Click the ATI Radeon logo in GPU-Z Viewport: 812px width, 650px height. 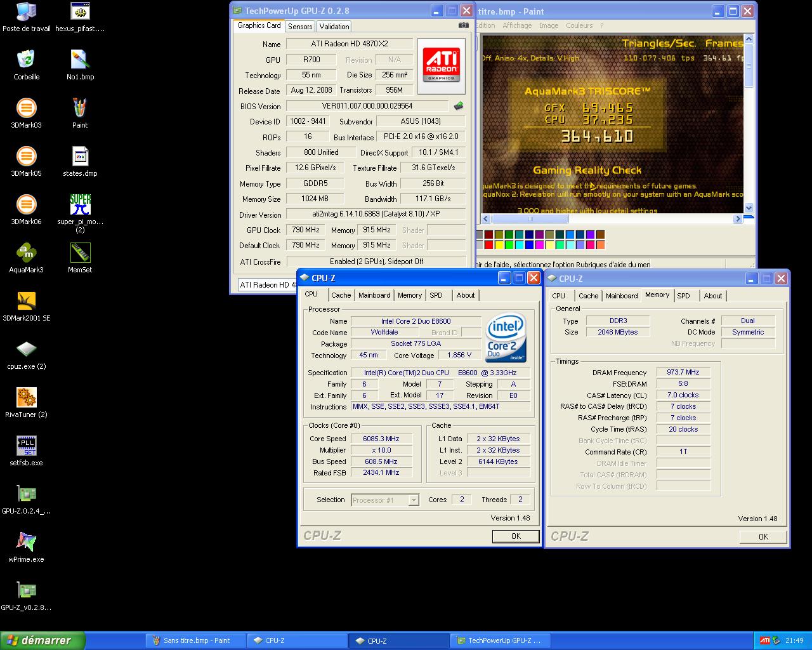tap(441, 66)
